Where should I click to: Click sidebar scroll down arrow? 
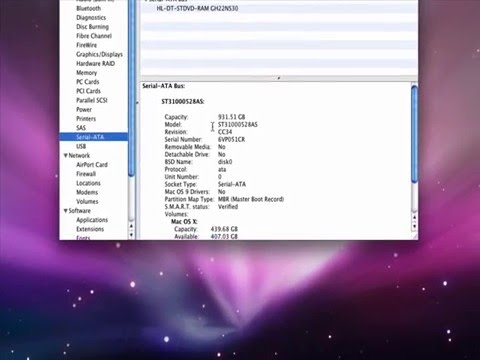pyautogui.click(x=131, y=235)
